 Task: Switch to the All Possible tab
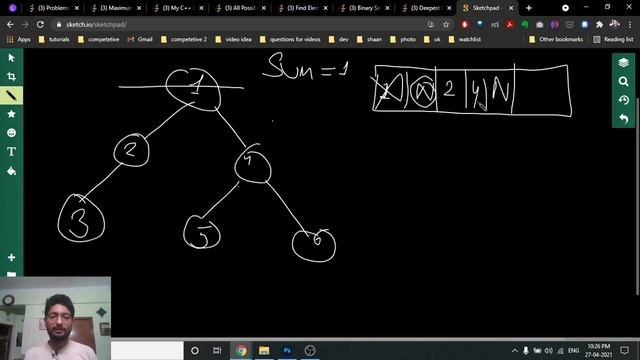(x=240, y=8)
